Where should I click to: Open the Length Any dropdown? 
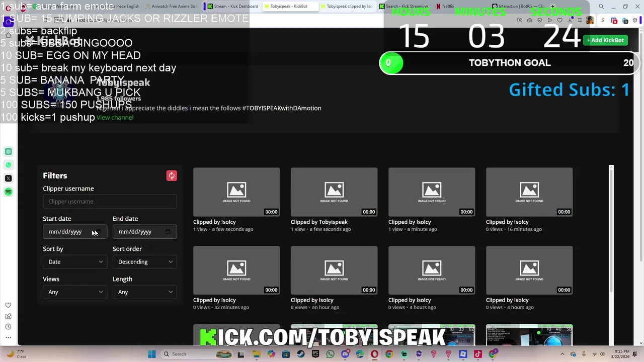tap(145, 292)
